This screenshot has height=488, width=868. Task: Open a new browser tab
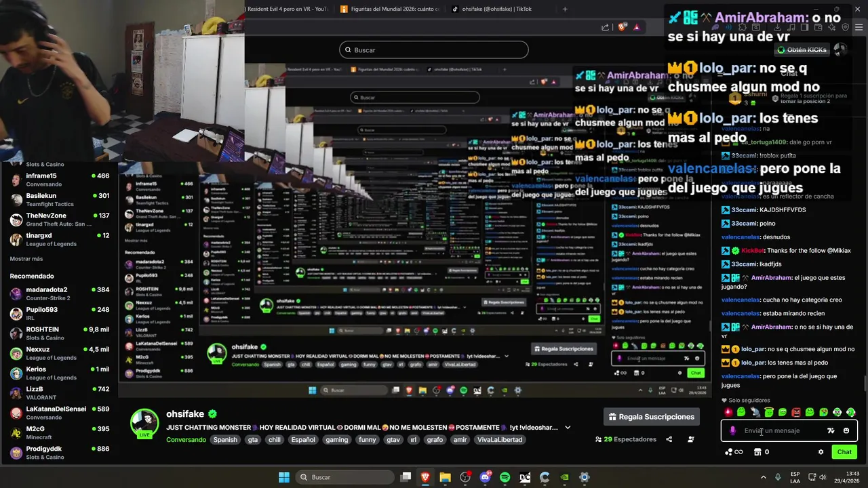click(x=565, y=9)
